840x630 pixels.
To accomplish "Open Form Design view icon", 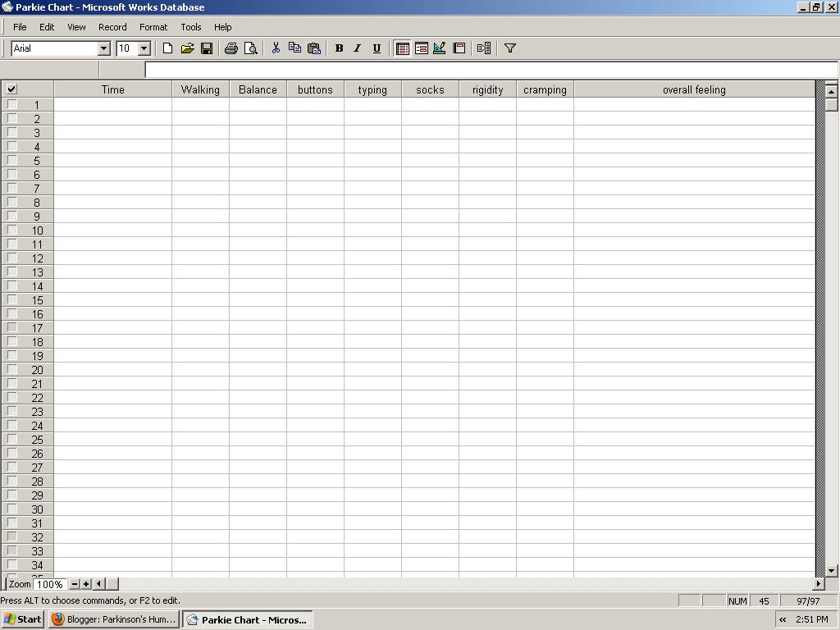I will [x=440, y=48].
